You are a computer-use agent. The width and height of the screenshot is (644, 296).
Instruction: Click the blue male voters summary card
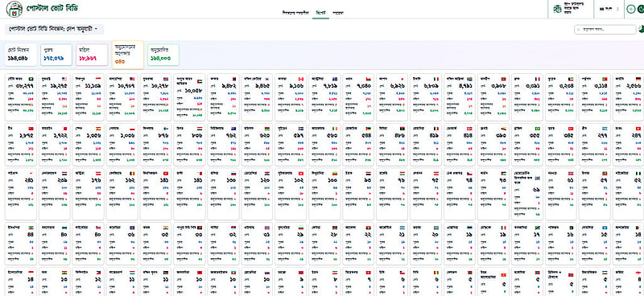tap(56, 55)
